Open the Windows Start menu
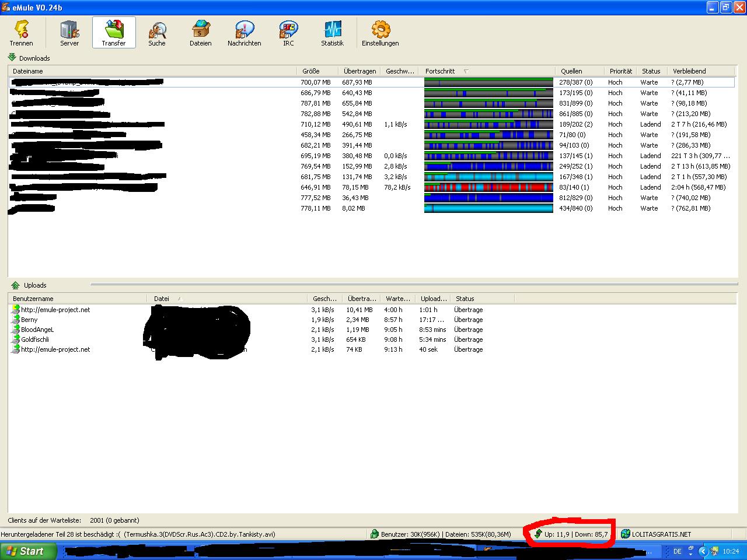 click(29, 551)
